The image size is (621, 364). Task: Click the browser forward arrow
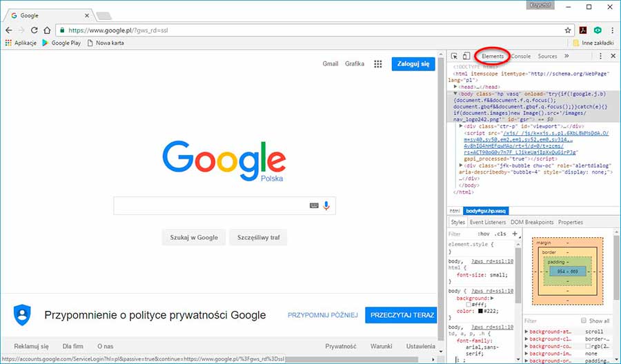(x=21, y=30)
